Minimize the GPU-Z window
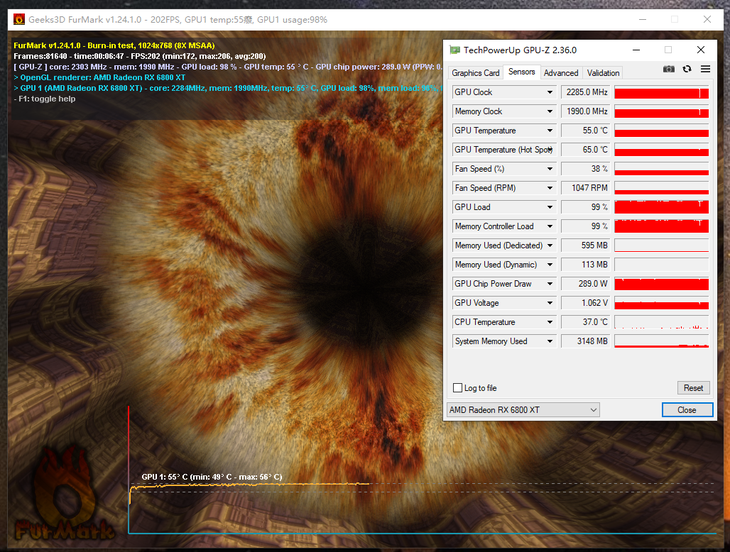730x552 pixels. tap(635, 50)
